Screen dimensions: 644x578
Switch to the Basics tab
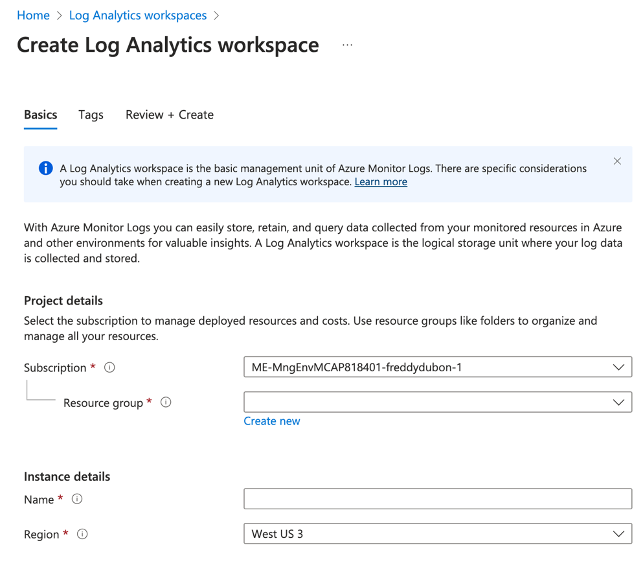[40, 115]
